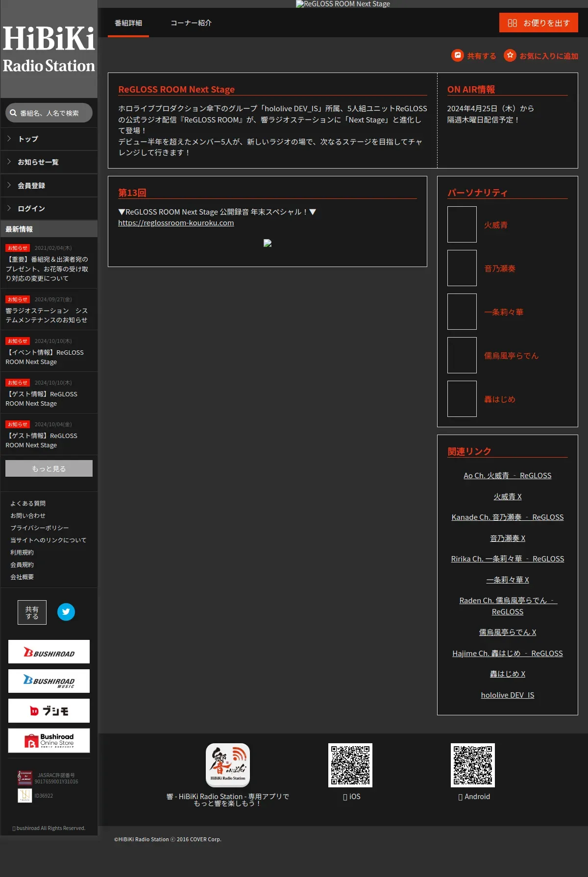Open ログイン in the sidebar

tap(49, 209)
